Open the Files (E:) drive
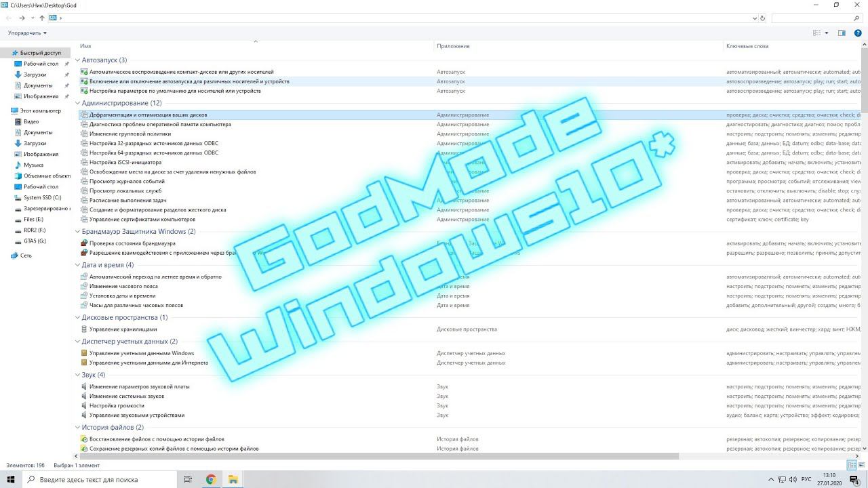Screen dimensions: 868x488 [x=33, y=219]
